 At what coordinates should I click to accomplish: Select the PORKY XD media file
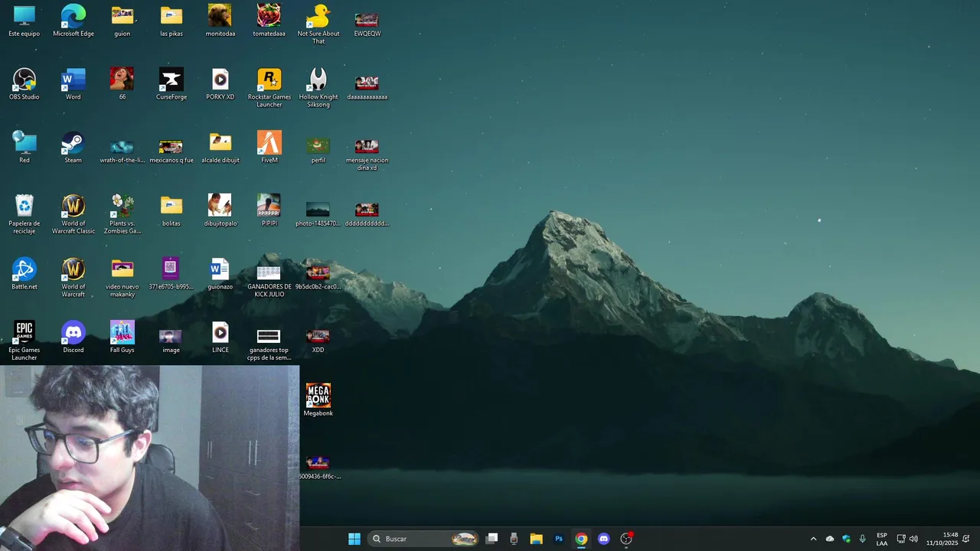click(x=220, y=84)
